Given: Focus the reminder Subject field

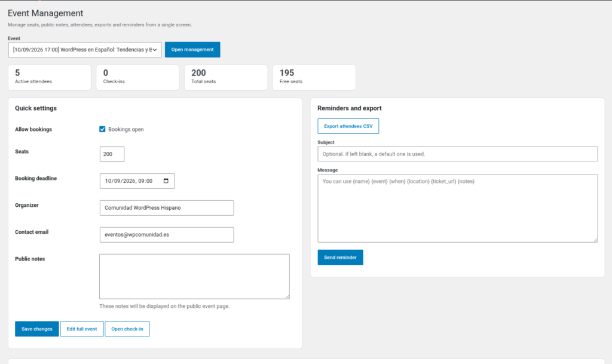Looking at the screenshot, I should 457,154.
